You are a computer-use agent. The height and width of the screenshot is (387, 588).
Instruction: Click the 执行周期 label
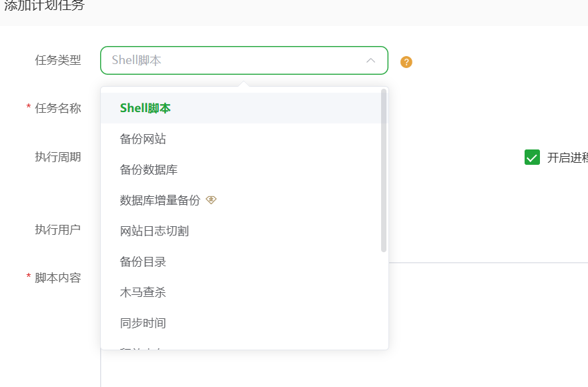(x=58, y=157)
